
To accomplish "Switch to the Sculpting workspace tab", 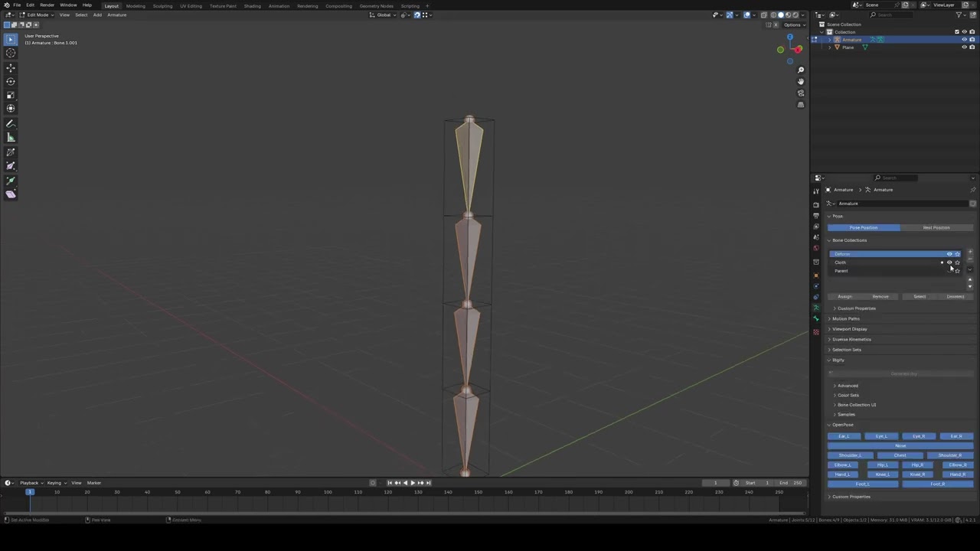I will click(162, 6).
